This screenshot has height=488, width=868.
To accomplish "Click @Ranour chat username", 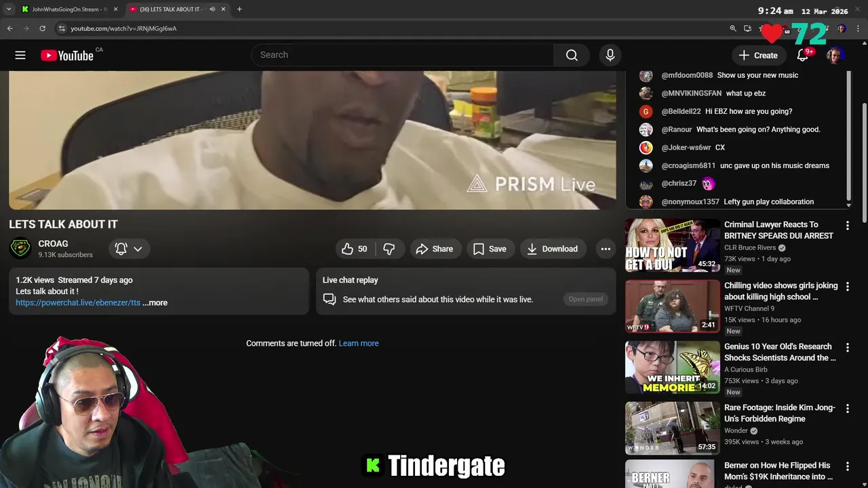I will point(677,129).
